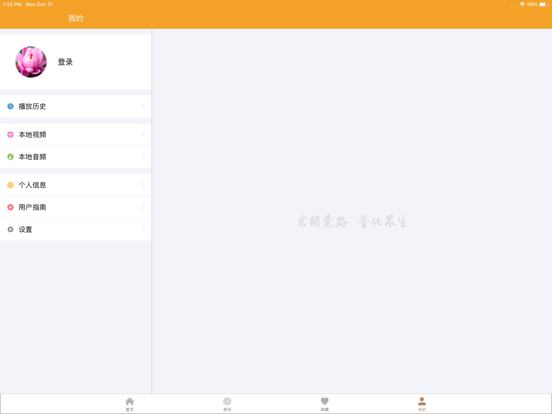Click the green music icon for 本地音频

[x=11, y=157]
